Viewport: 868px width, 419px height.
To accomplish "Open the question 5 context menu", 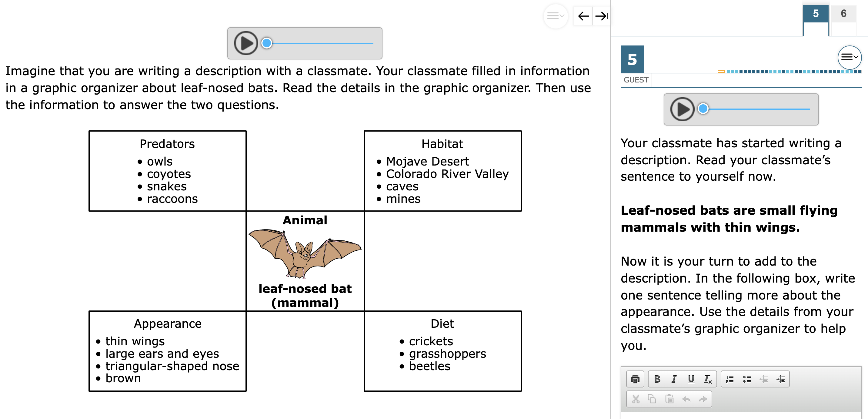I will click(x=849, y=57).
